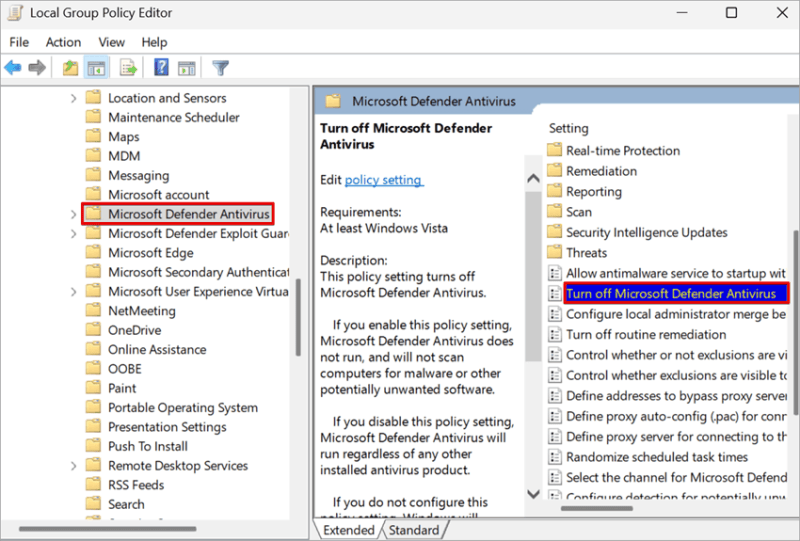800x541 pixels.
Task: Click the Filter funnel toolbar icon
Action: click(x=220, y=67)
